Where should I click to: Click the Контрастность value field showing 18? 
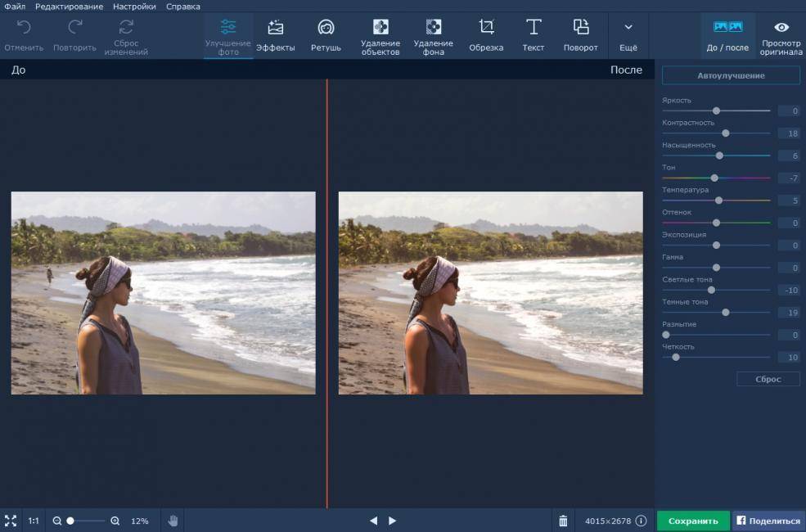click(789, 133)
